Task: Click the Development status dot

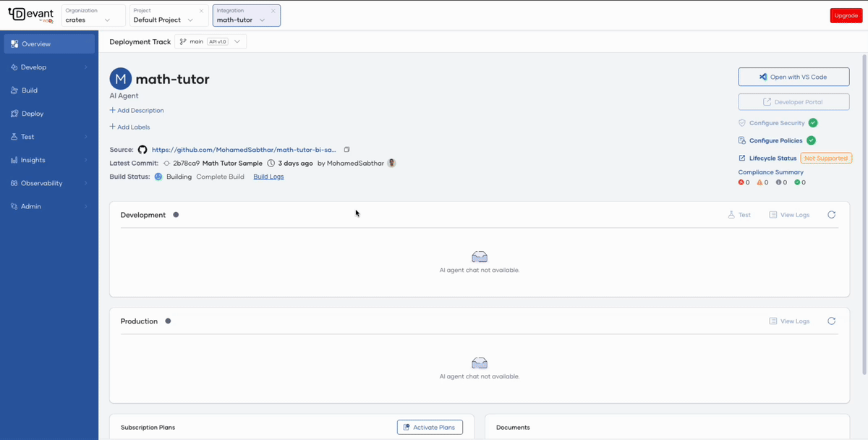Action: click(176, 215)
